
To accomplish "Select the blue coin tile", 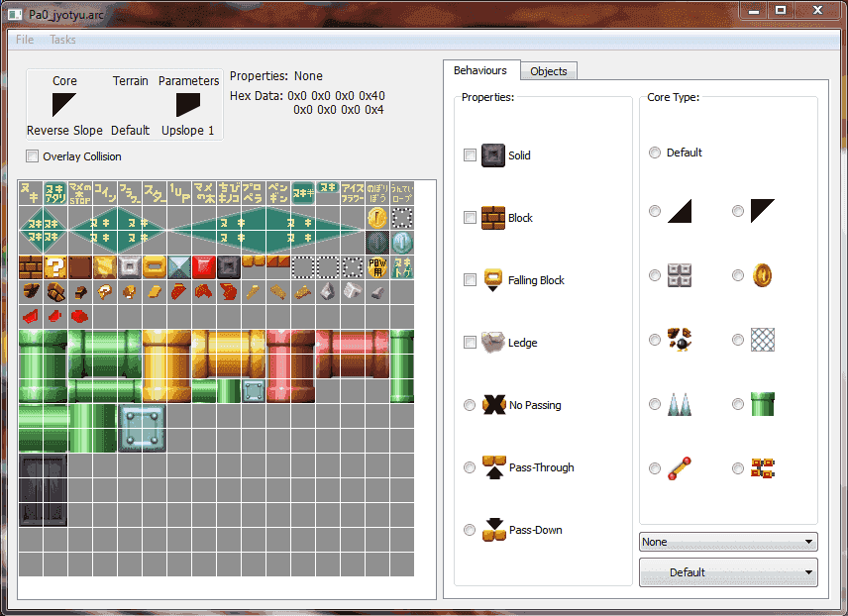I will [x=402, y=243].
